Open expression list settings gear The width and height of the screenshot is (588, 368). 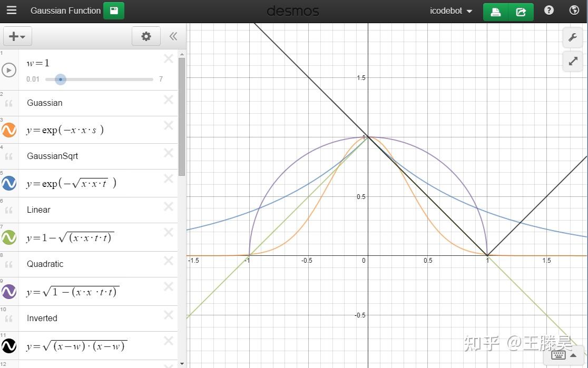click(x=146, y=36)
